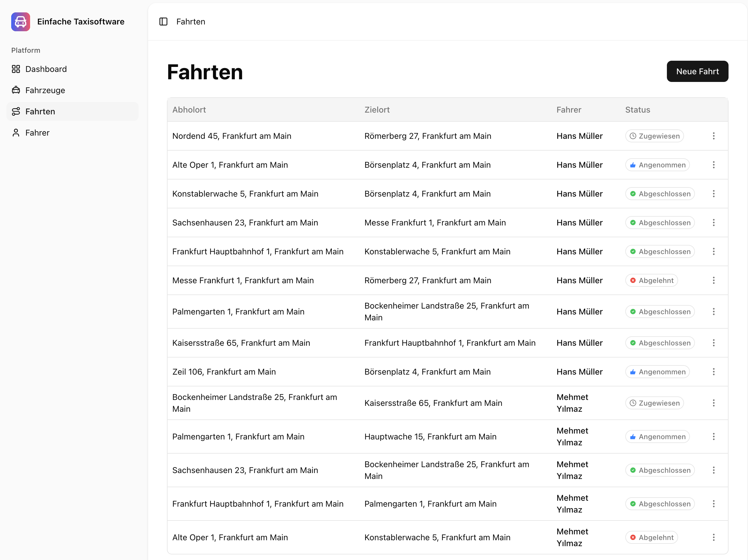Screen dimensions: 748x560
Task: Open the actions menu for the Nordend 45 ride
Action: pos(714,136)
